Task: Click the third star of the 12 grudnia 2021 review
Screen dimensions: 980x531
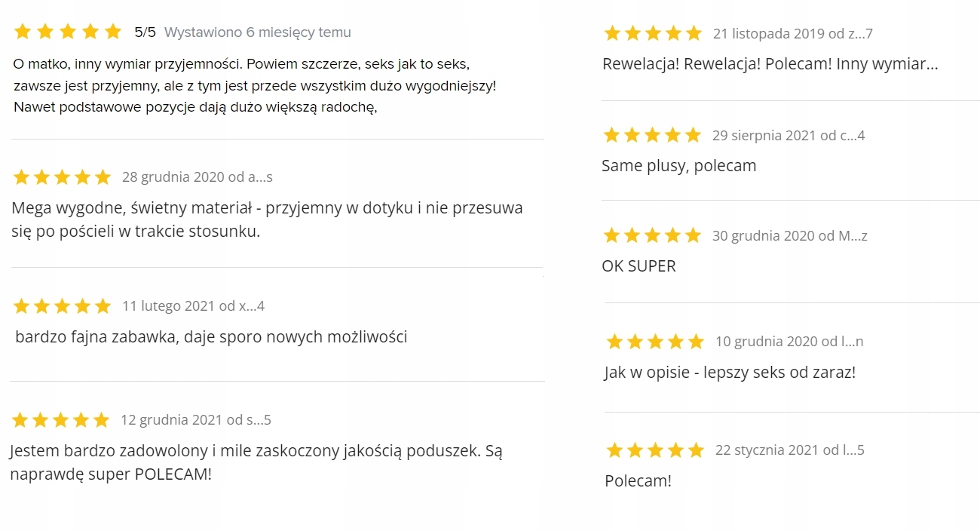Action: point(61,420)
